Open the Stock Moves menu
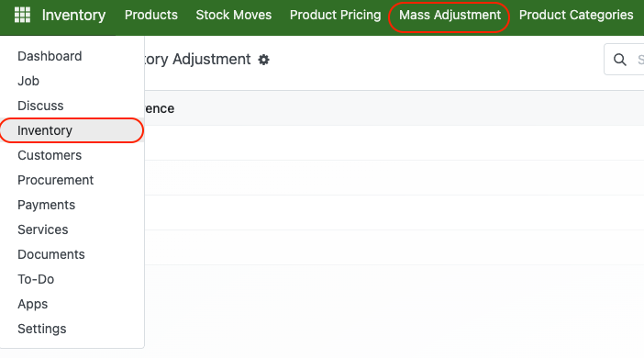 234,16
